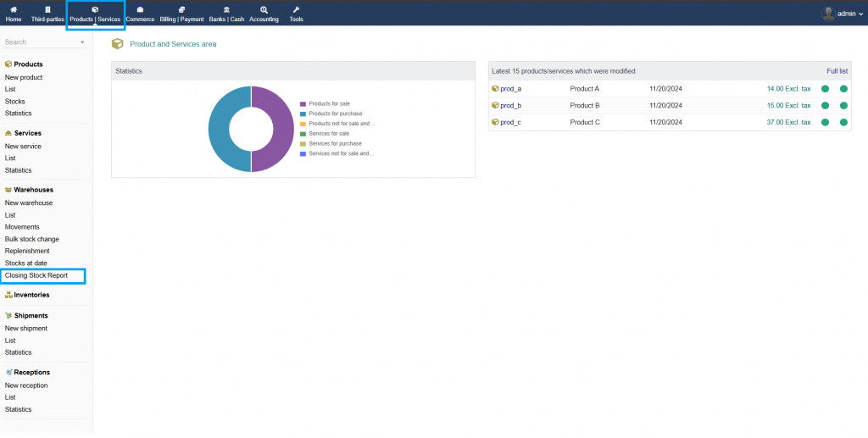Click the prod_a product cube icon
This screenshot has width=868, height=438.
495,88
